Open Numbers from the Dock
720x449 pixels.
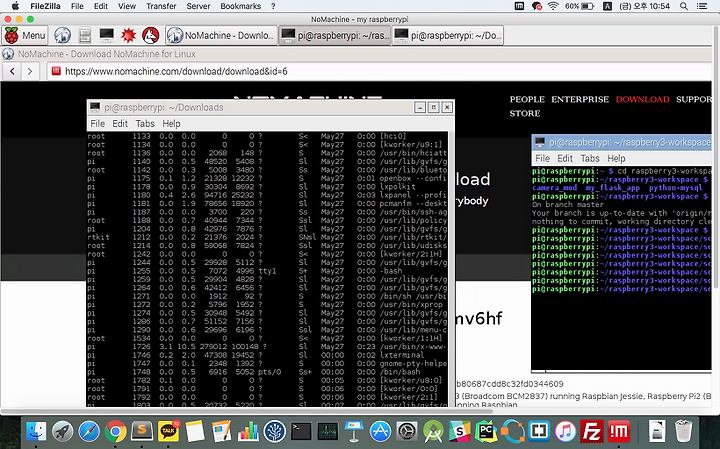click(x=248, y=432)
